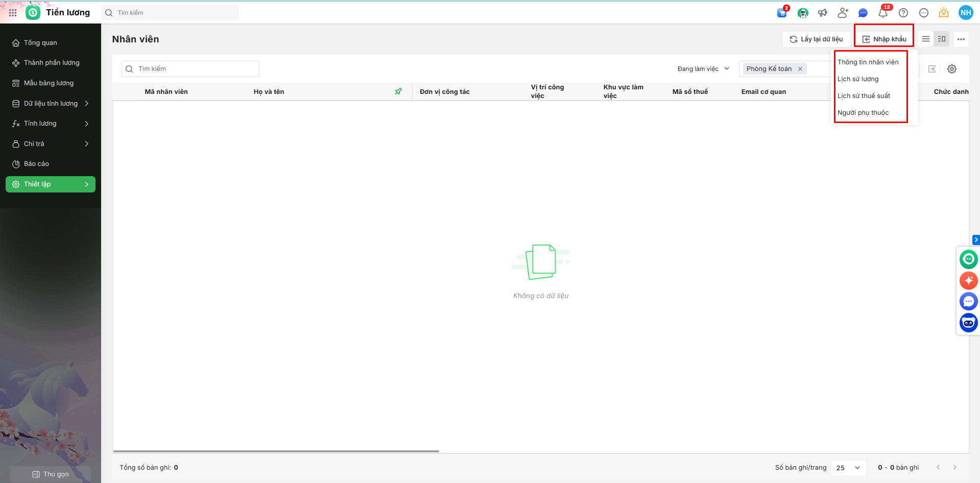Click the blue arrow to collapse floating panel
Viewport: 980px width, 483px height.
tap(976, 240)
